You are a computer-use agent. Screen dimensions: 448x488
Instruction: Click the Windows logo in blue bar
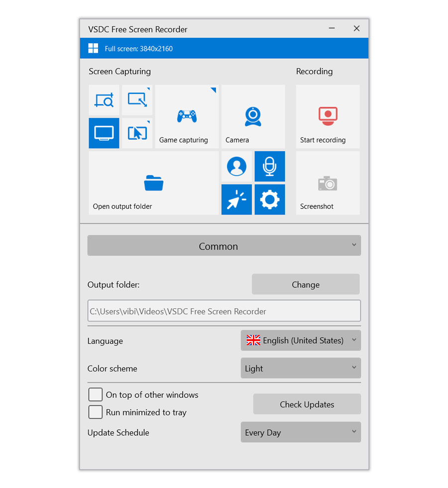(93, 48)
